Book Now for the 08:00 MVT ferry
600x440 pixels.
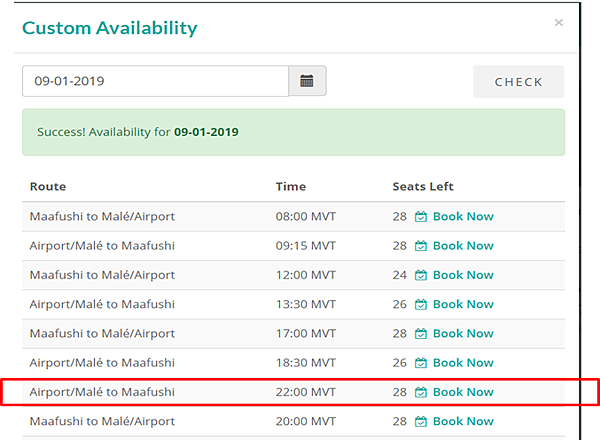point(463,216)
